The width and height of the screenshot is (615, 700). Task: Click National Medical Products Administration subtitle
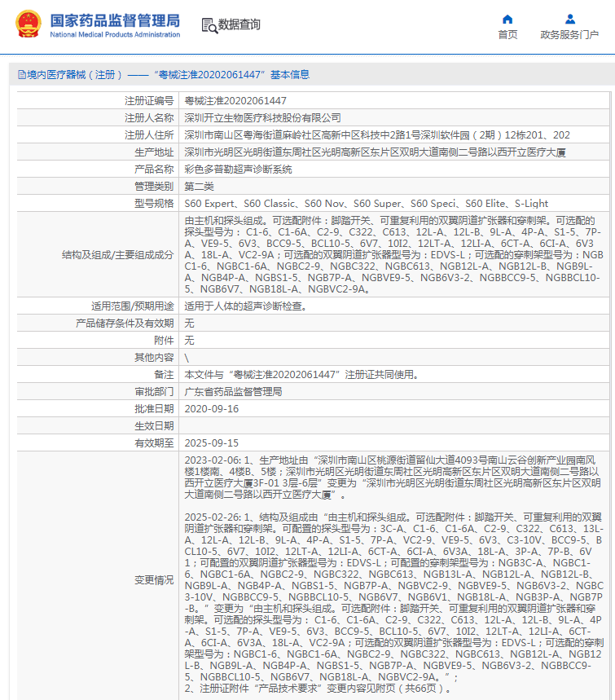click(x=115, y=34)
